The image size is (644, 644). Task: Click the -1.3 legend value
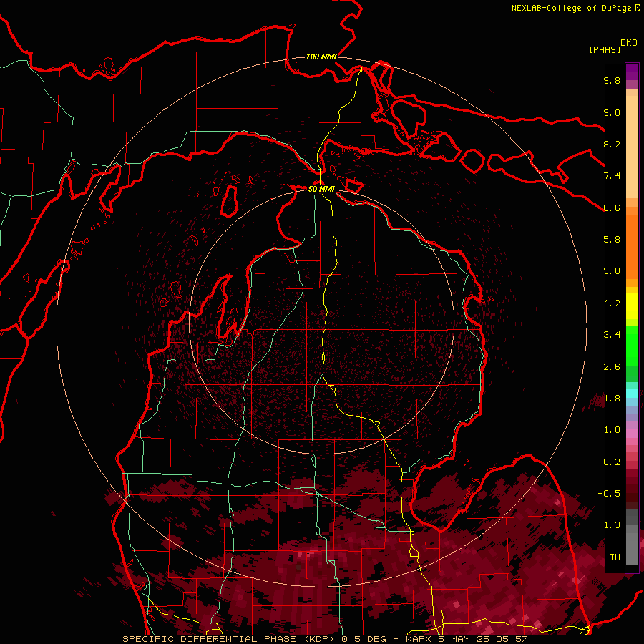(609, 525)
